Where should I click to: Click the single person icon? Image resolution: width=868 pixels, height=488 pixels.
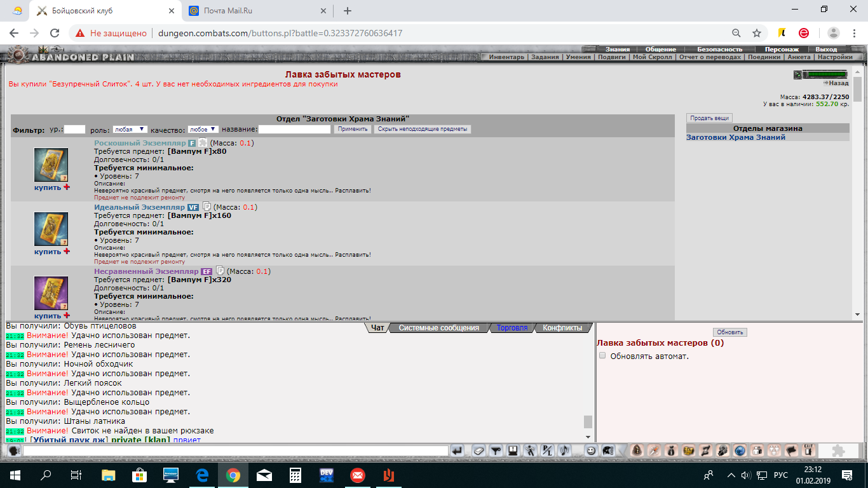(757, 451)
